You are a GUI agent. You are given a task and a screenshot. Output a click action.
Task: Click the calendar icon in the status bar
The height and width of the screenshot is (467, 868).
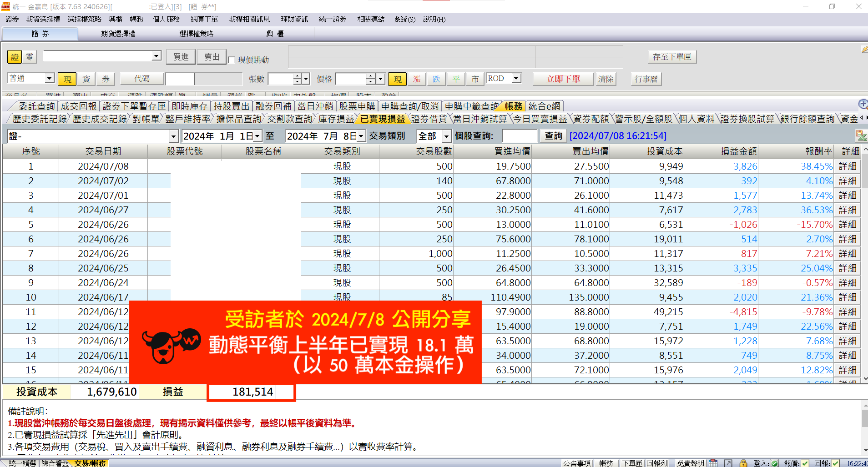(713, 463)
